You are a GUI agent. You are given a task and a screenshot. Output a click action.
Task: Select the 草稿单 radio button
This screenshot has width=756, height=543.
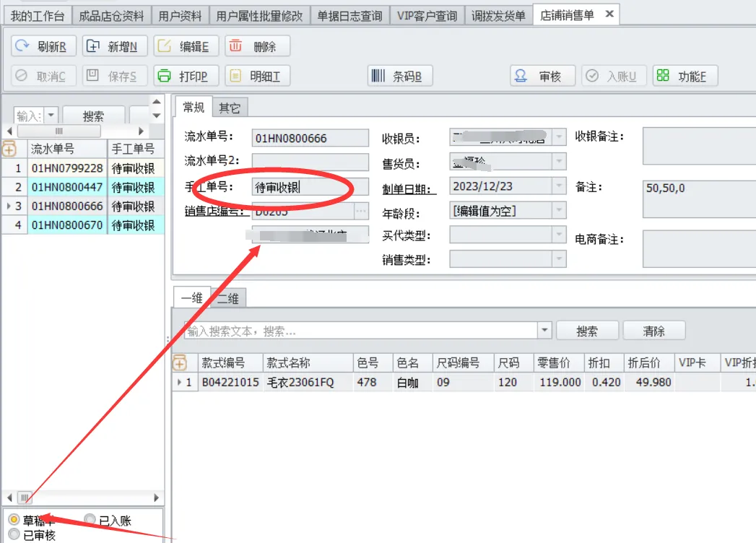tap(14, 520)
